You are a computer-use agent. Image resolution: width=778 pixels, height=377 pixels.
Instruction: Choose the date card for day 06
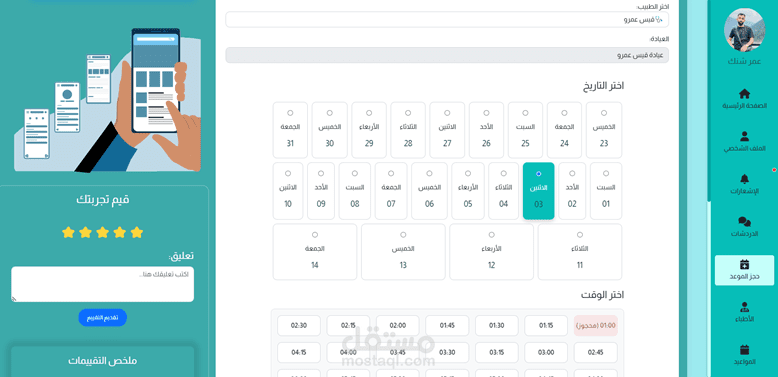[x=429, y=191]
